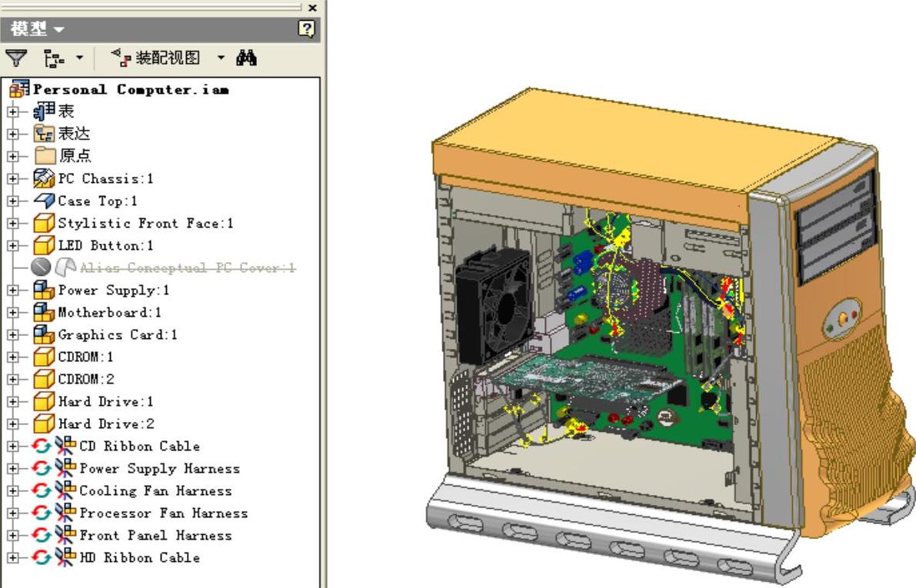This screenshot has height=588, width=916.
Task: Click the harness icon beside Power Supply Harness
Action: coord(65,468)
